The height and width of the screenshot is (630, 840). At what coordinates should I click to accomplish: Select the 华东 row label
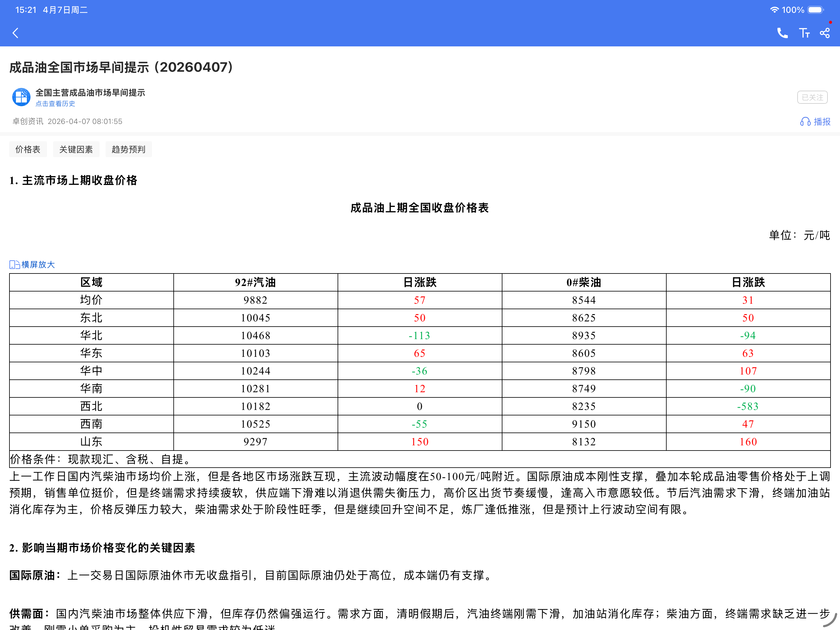pos(92,353)
